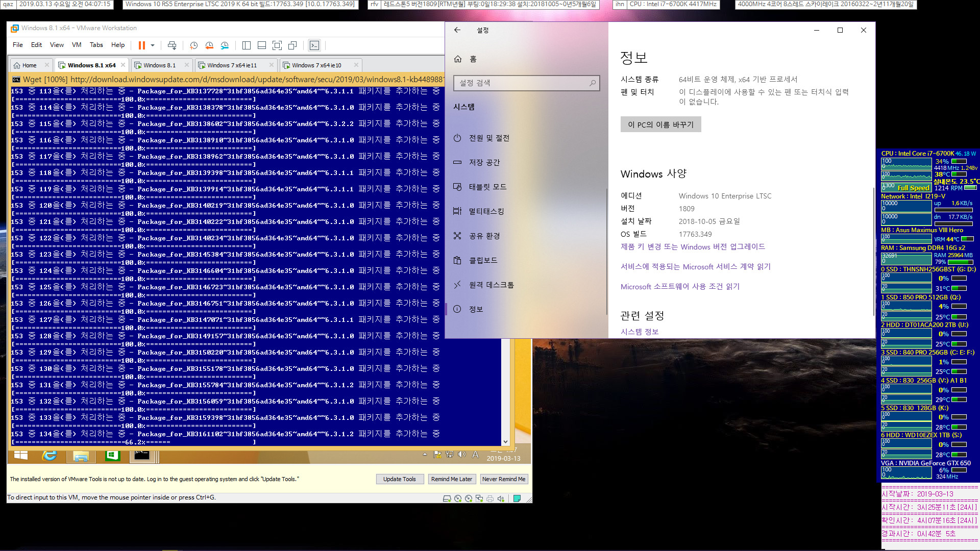The image size is (980, 551).
Task: Open the View menu in VMware
Action: pyautogui.click(x=57, y=45)
